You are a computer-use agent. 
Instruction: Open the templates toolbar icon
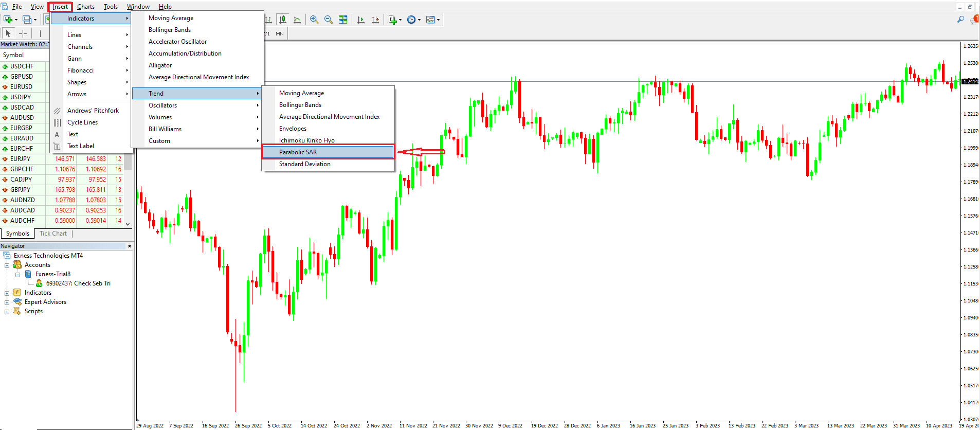click(430, 20)
